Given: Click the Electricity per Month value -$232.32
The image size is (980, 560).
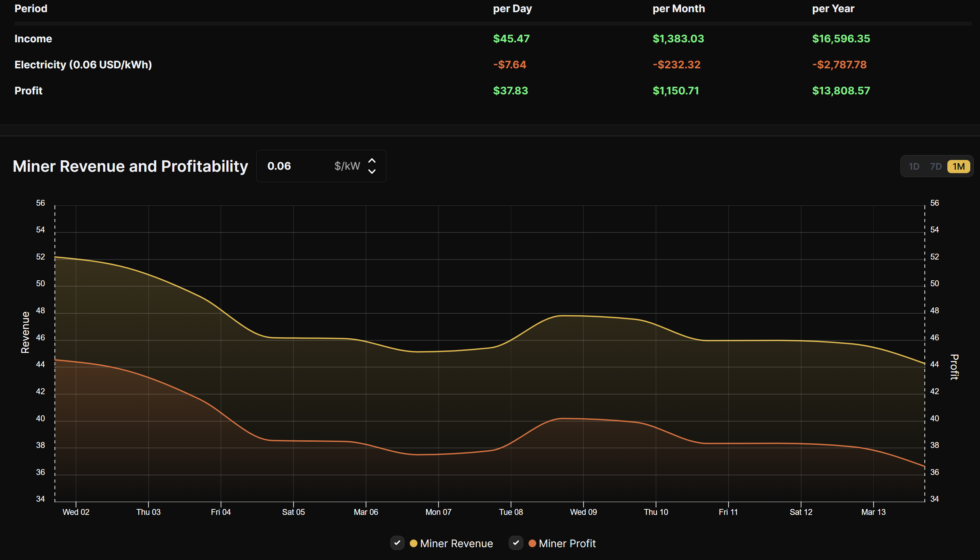Looking at the screenshot, I should pyautogui.click(x=676, y=65).
